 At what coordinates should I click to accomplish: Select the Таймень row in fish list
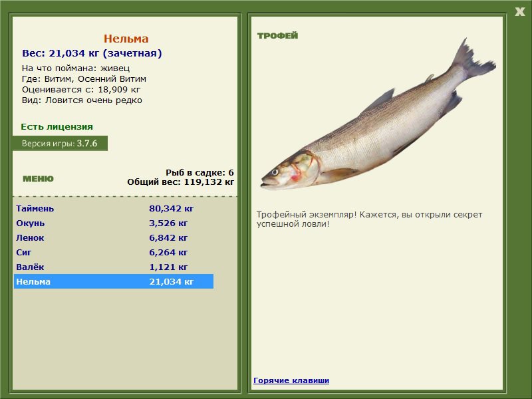tap(114, 208)
